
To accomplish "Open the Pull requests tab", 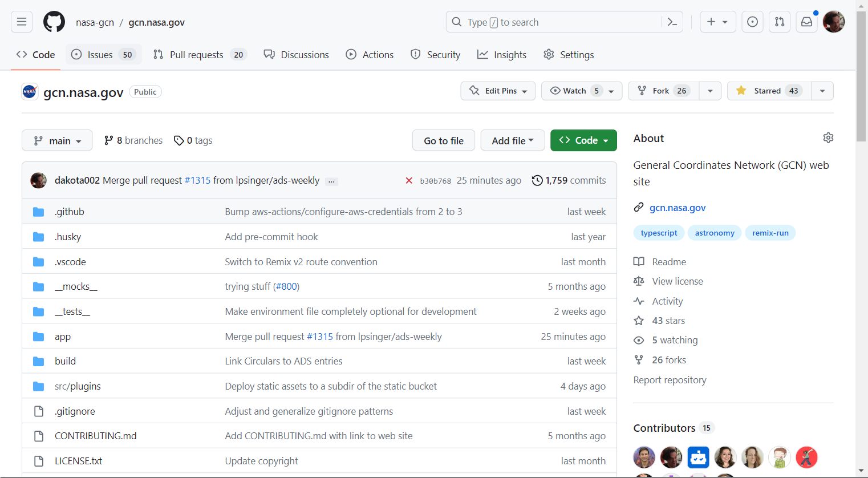I will click(x=199, y=55).
